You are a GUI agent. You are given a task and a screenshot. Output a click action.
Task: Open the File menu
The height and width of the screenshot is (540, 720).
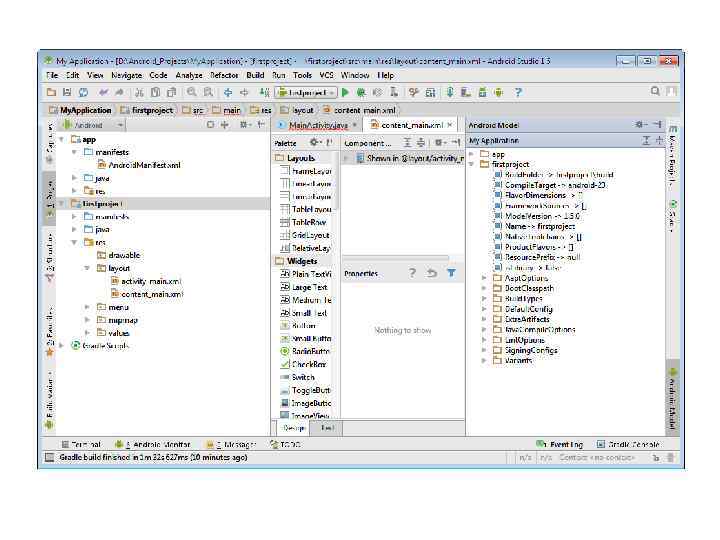(x=52, y=75)
